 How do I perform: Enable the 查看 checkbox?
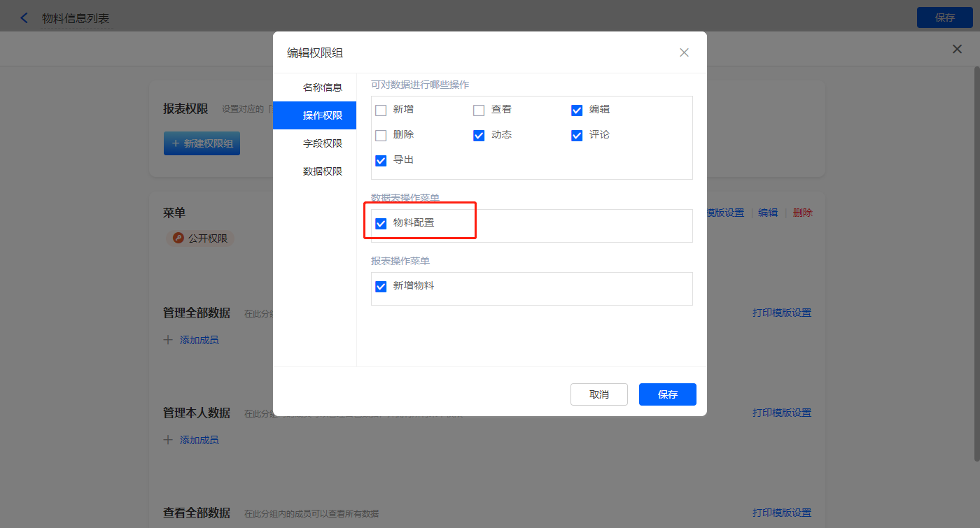pyautogui.click(x=479, y=110)
